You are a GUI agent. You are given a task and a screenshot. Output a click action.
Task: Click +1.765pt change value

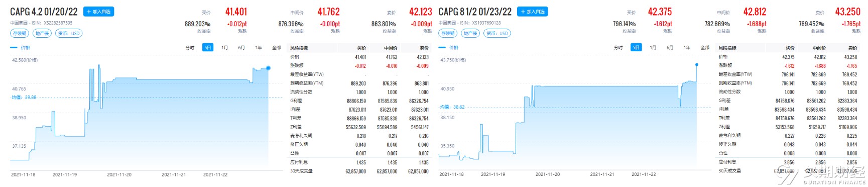click(x=851, y=24)
